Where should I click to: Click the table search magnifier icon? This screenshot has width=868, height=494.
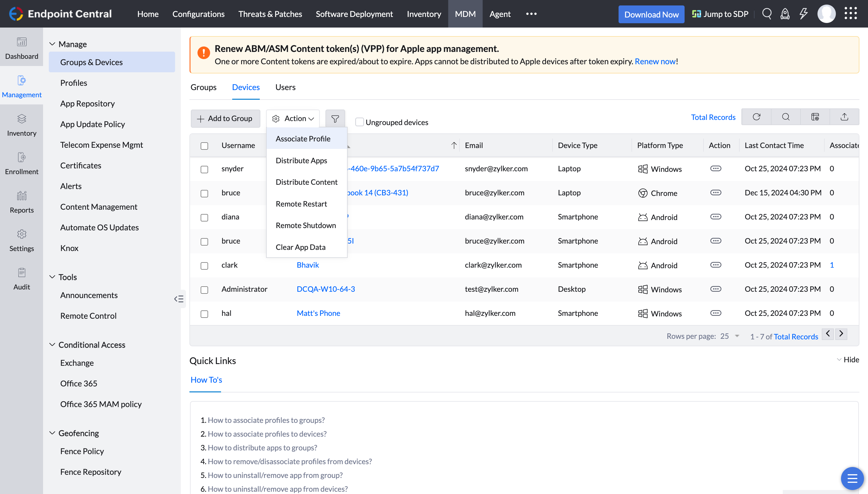(786, 117)
